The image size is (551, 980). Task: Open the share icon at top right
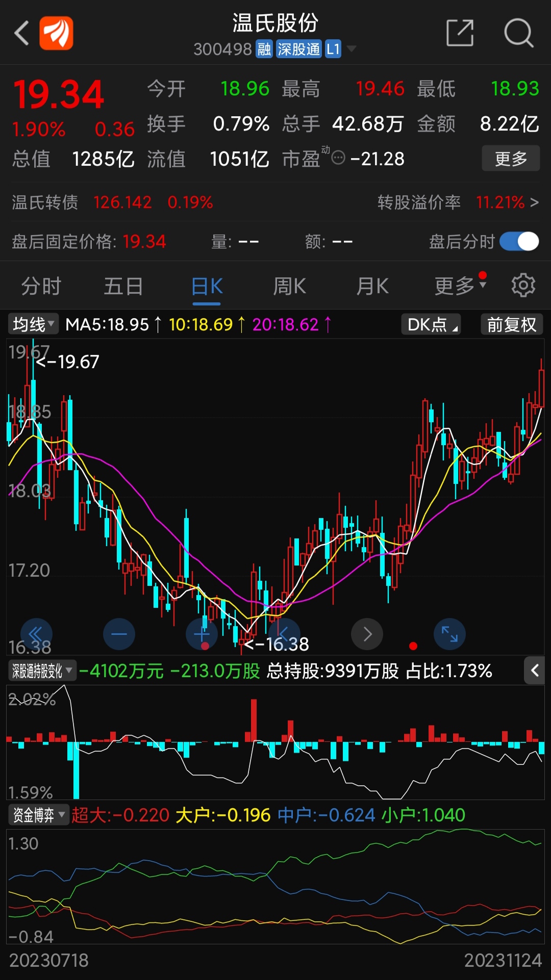pos(460,33)
